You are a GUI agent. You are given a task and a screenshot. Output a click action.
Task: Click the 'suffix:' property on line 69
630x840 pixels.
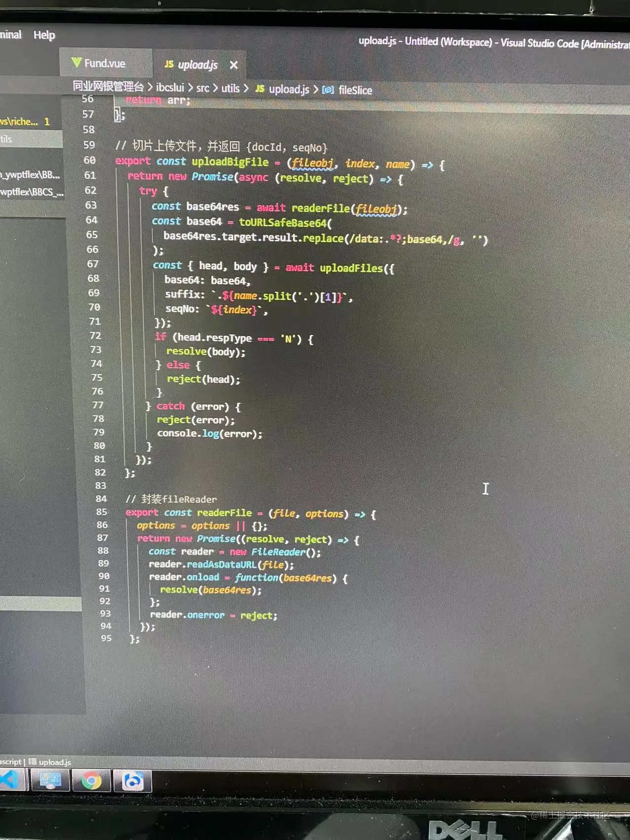click(x=185, y=295)
